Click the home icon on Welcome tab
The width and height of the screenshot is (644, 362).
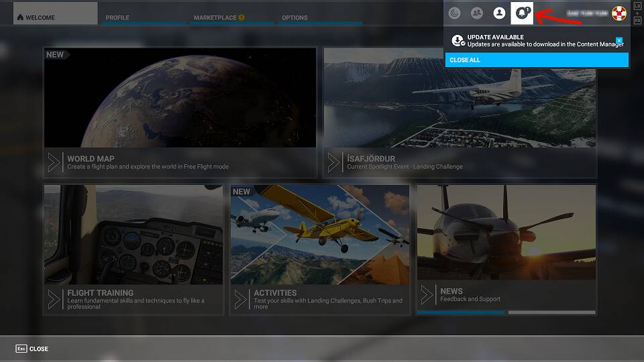point(20,17)
